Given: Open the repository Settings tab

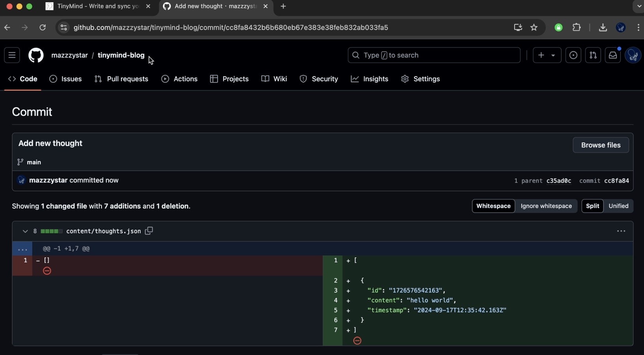Looking at the screenshot, I should click(x=421, y=79).
